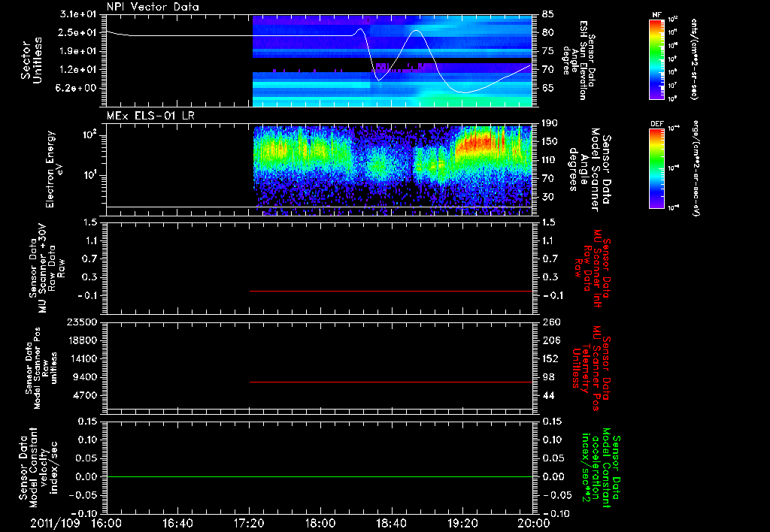Click the '260' telemetry tick value
Screen dimensions: 770x532
click(x=550, y=322)
